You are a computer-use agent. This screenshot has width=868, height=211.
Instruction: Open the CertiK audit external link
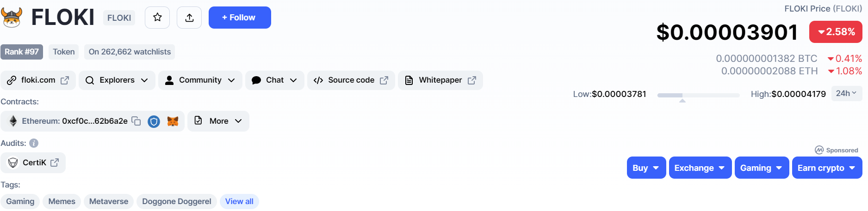[x=33, y=163]
